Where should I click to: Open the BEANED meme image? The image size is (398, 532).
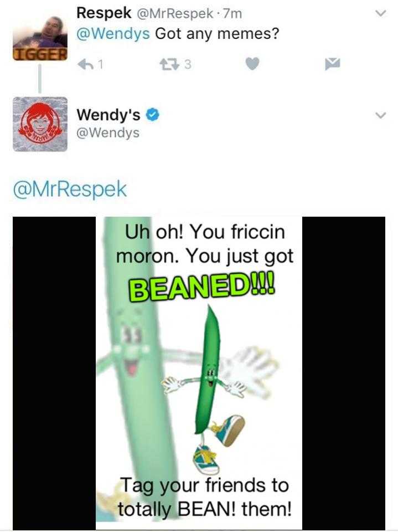pos(199,373)
